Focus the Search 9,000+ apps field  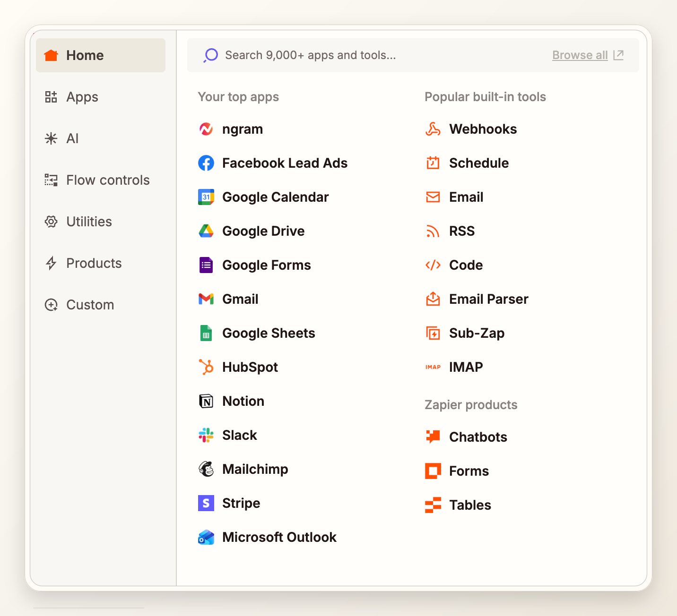coord(413,55)
